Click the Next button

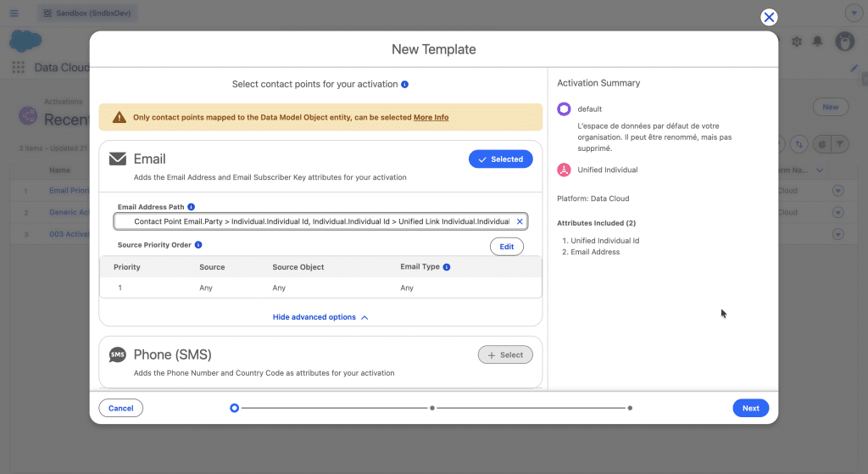750,408
